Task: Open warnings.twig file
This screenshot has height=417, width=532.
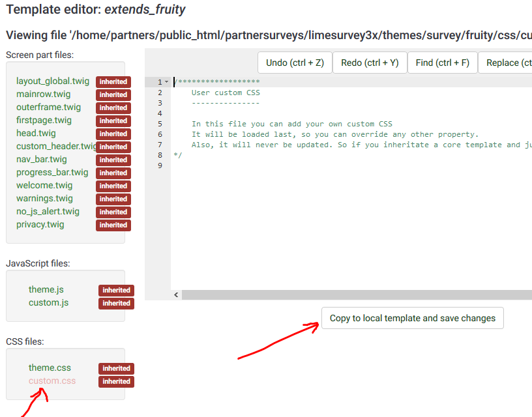Action: [44, 199]
